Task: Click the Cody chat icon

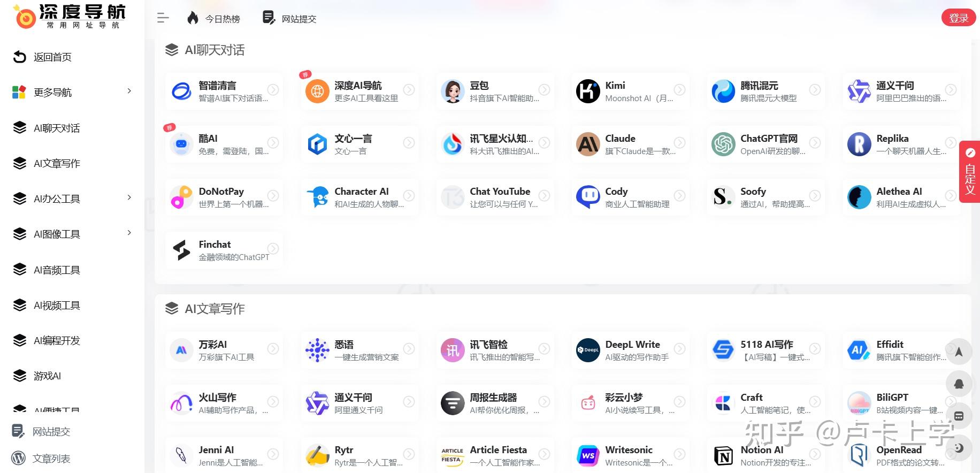Action: (x=588, y=197)
